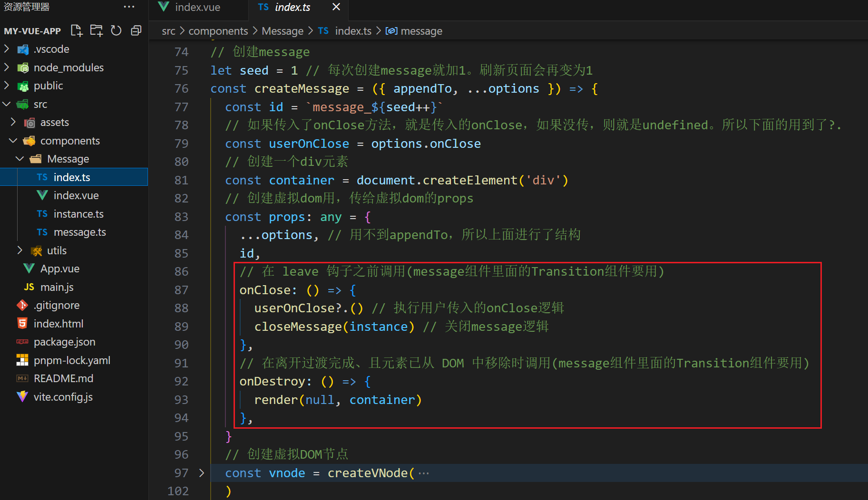
Task: Click the assets folder icon
Action: pos(29,123)
